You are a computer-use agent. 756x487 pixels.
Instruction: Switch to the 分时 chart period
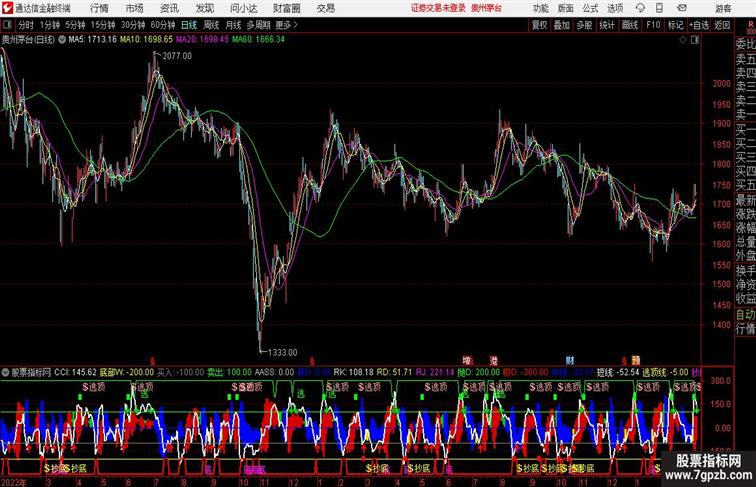click(26, 25)
